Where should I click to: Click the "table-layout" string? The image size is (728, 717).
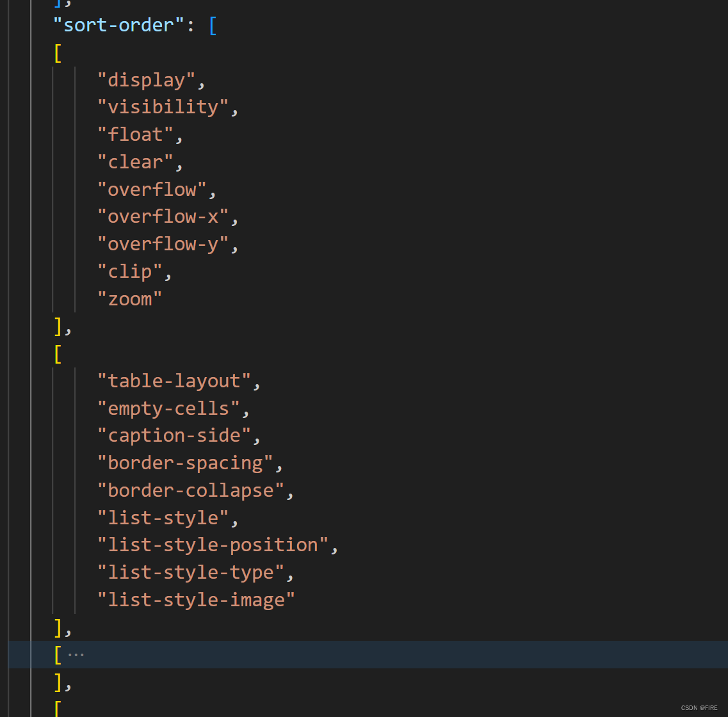[x=174, y=381]
